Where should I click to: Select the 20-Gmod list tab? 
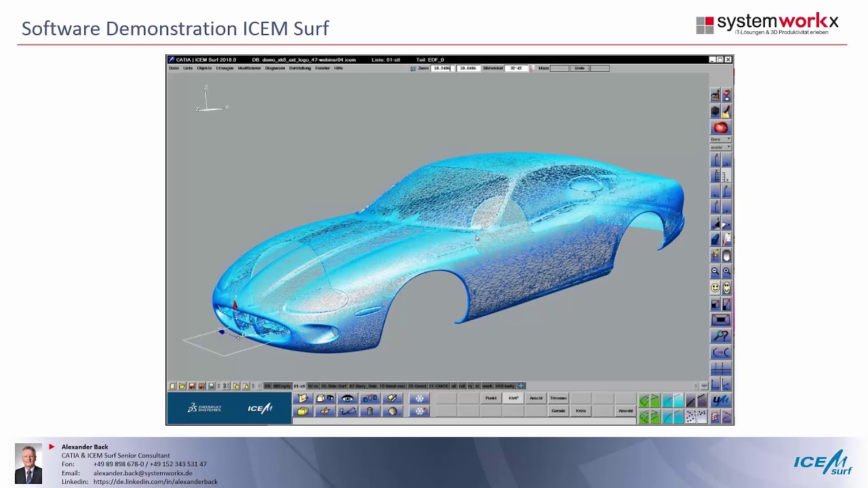[x=417, y=386]
